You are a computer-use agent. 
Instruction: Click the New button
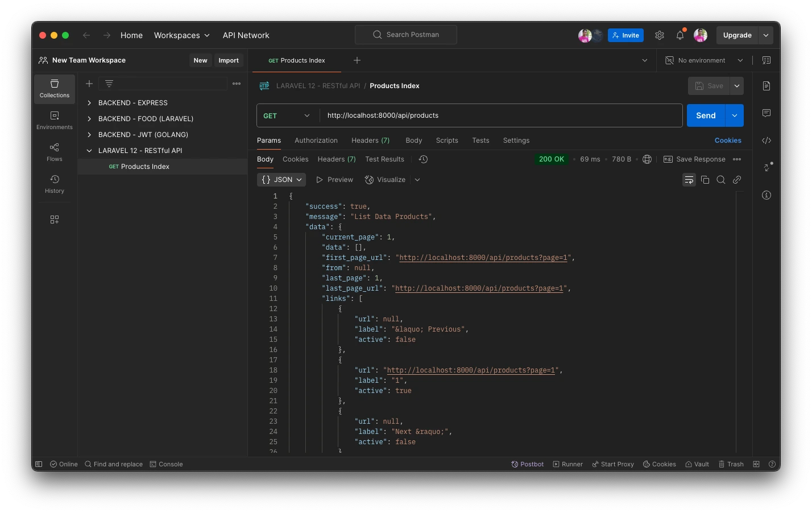pyautogui.click(x=200, y=60)
